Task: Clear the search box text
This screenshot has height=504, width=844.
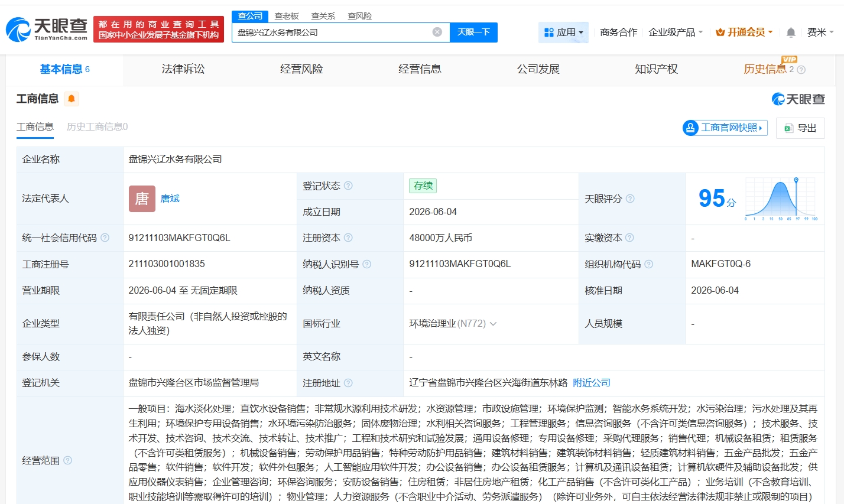Action: coord(437,32)
